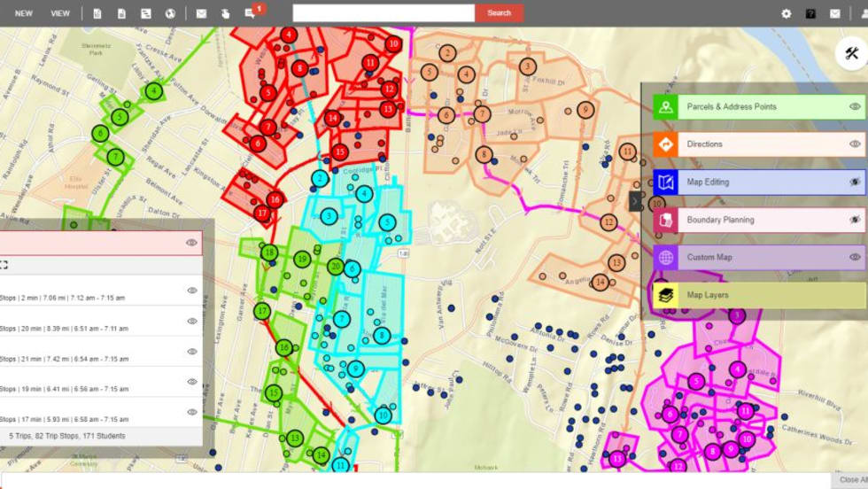Toggle eye icon for 8.39 mi trip
The width and height of the screenshot is (868, 489).
click(192, 321)
